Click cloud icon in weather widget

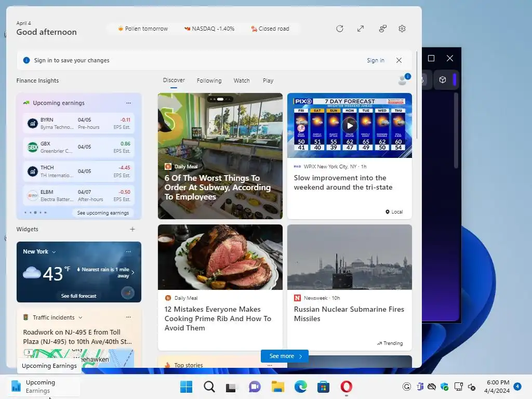click(x=32, y=273)
